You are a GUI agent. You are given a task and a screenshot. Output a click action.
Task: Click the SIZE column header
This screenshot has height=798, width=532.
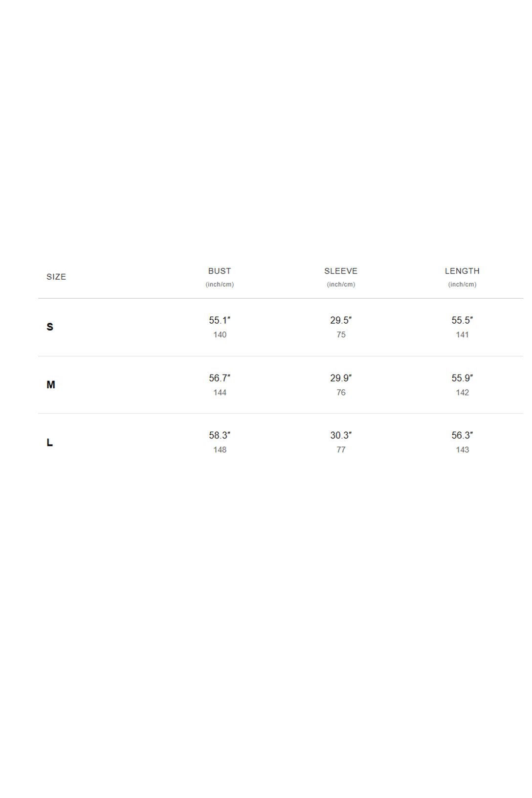(56, 277)
